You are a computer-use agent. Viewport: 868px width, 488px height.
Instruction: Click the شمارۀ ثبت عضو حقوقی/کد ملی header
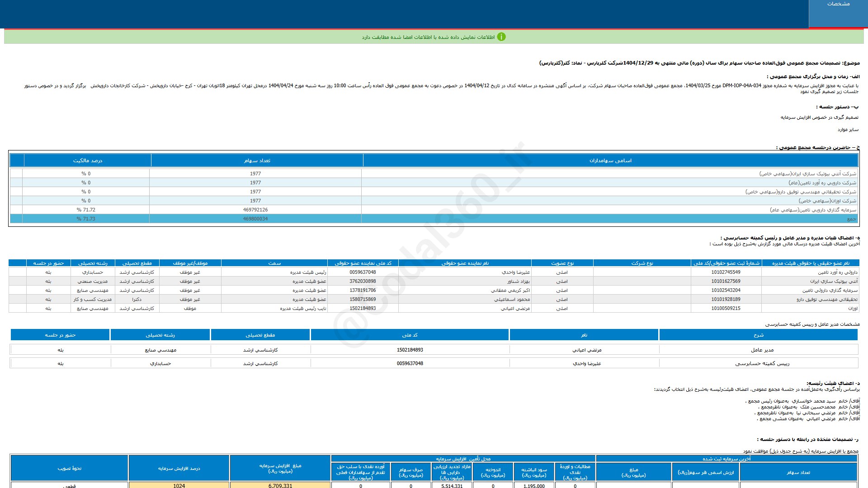pyautogui.click(x=726, y=263)
